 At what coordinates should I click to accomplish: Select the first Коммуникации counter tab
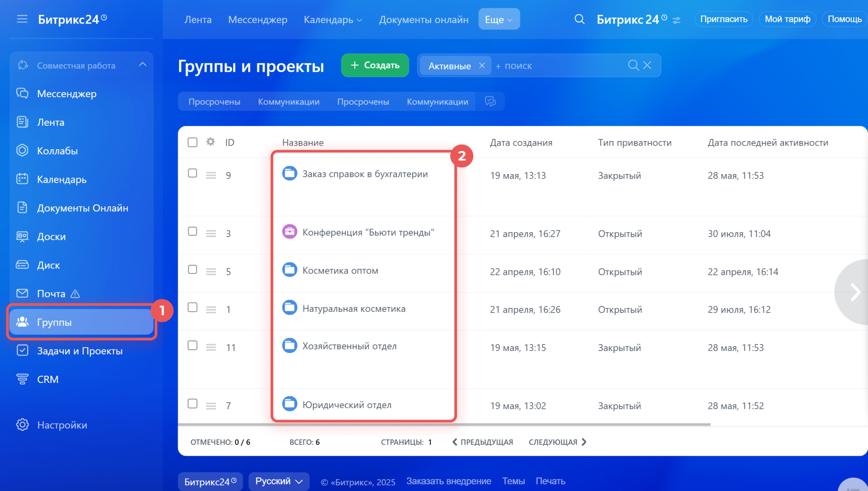click(x=289, y=102)
